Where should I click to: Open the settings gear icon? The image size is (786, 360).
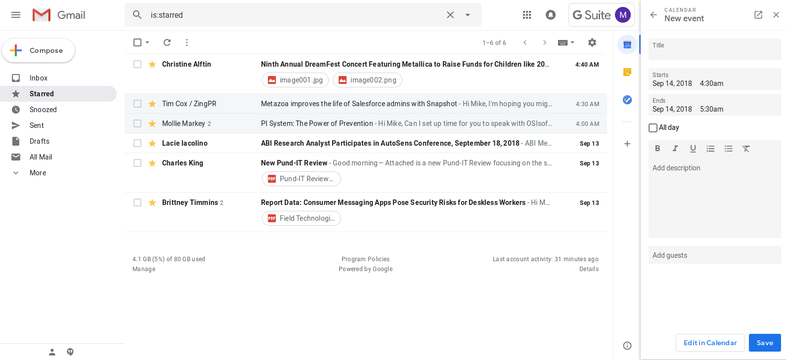coord(592,43)
